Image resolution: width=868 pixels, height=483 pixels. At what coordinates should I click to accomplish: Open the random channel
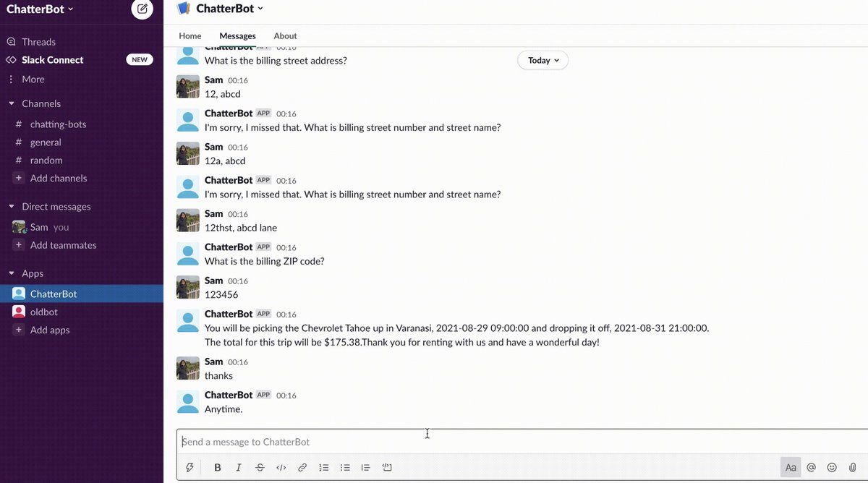(x=46, y=161)
